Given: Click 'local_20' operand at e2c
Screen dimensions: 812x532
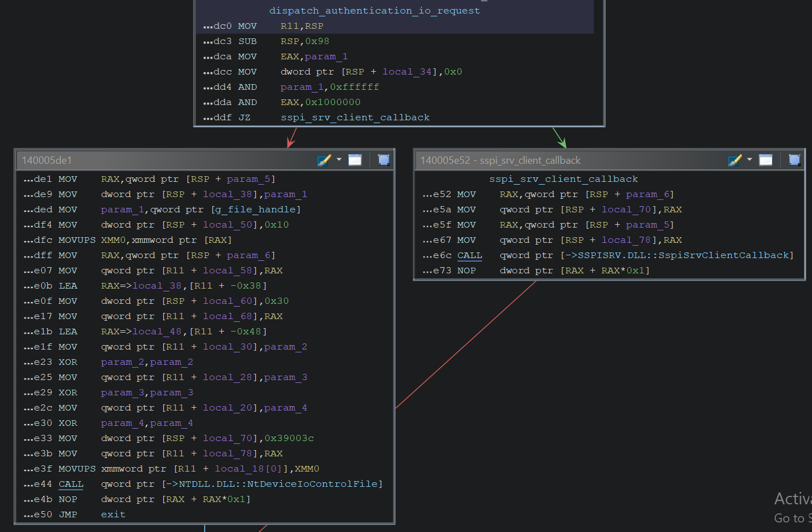Looking at the screenshot, I should click(x=228, y=408).
